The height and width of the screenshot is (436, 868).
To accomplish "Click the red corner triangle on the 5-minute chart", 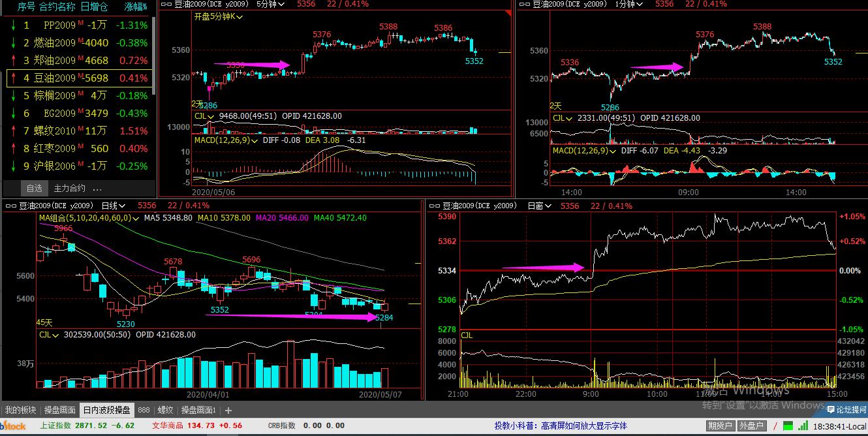I will (x=508, y=13).
